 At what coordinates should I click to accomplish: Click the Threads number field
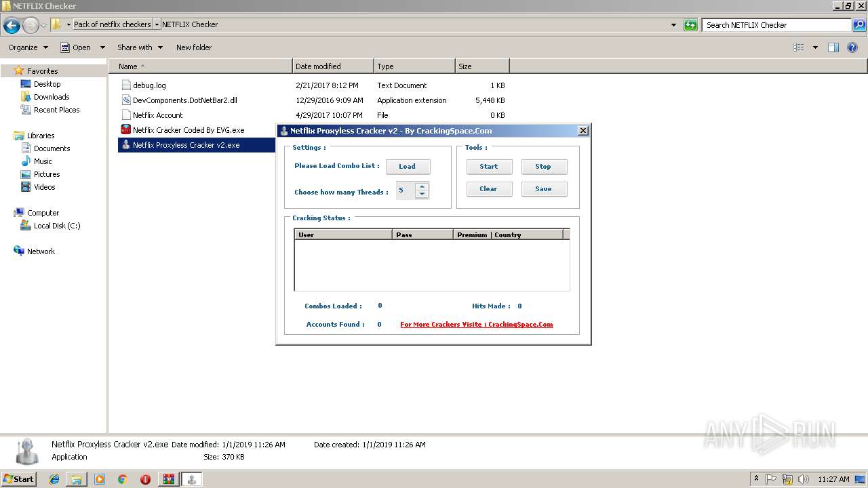406,190
